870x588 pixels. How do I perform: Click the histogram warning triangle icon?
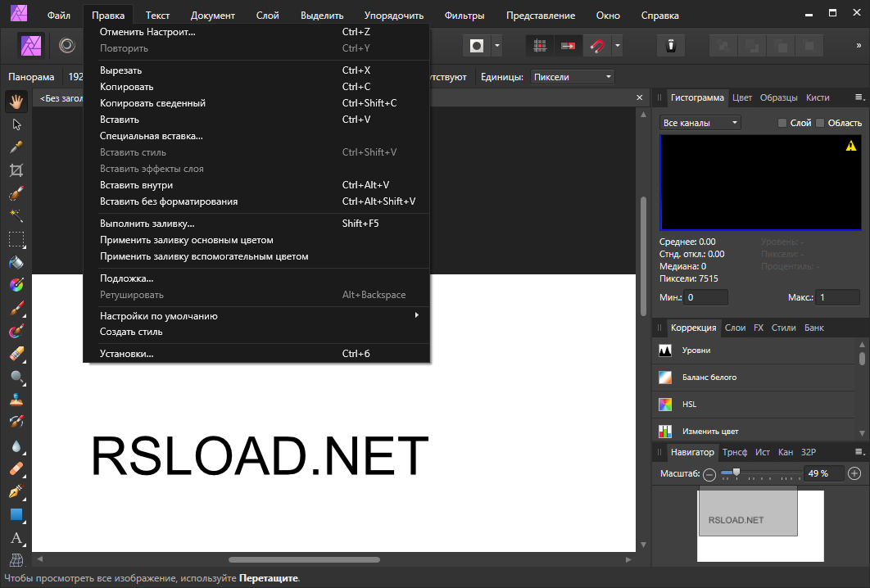tap(851, 146)
